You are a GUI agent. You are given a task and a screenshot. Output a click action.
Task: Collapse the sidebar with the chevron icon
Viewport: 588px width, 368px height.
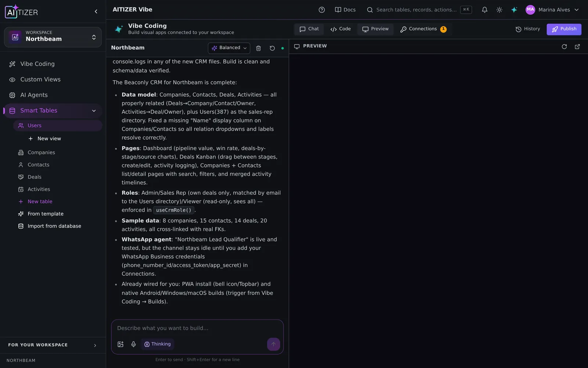[96, 11]
